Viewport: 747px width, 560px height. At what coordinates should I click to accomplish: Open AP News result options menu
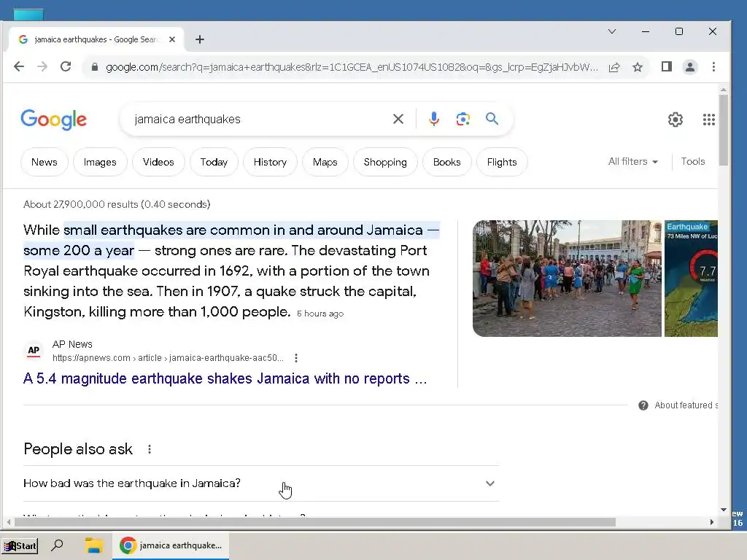[296, 358]
